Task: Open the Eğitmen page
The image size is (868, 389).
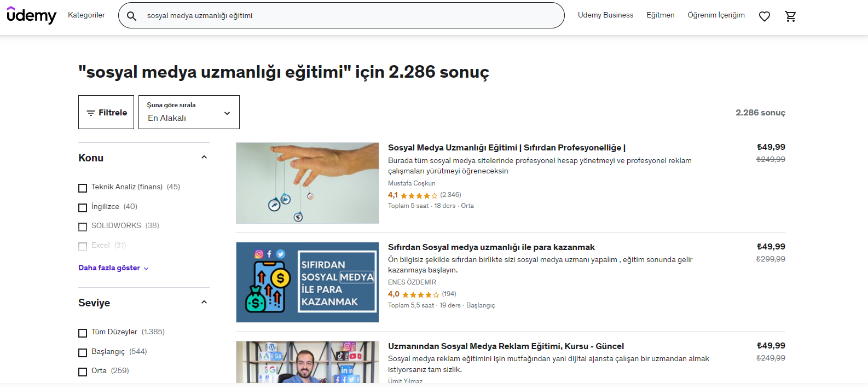Action: point(661,15)
